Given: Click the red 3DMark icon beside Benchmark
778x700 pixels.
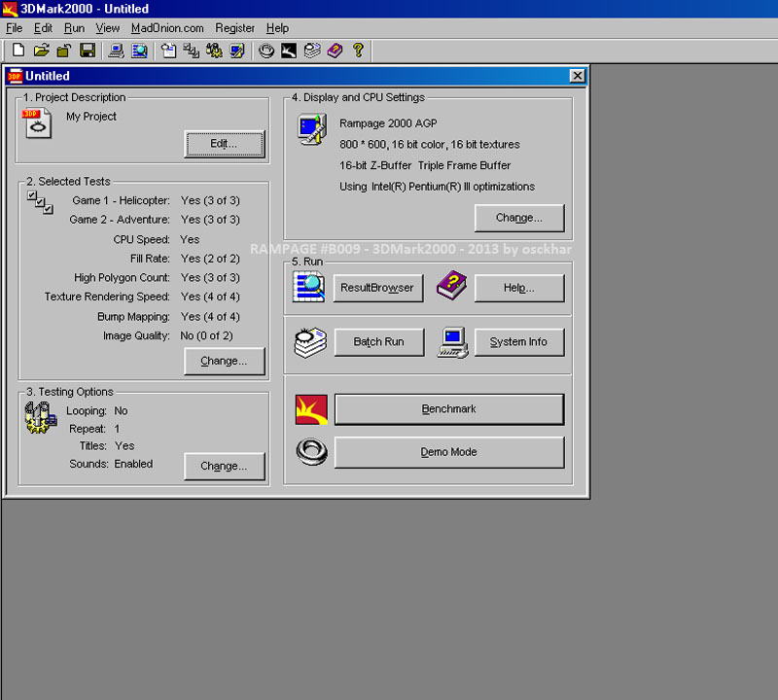Looking at the screenshot, I should point(311,409).
